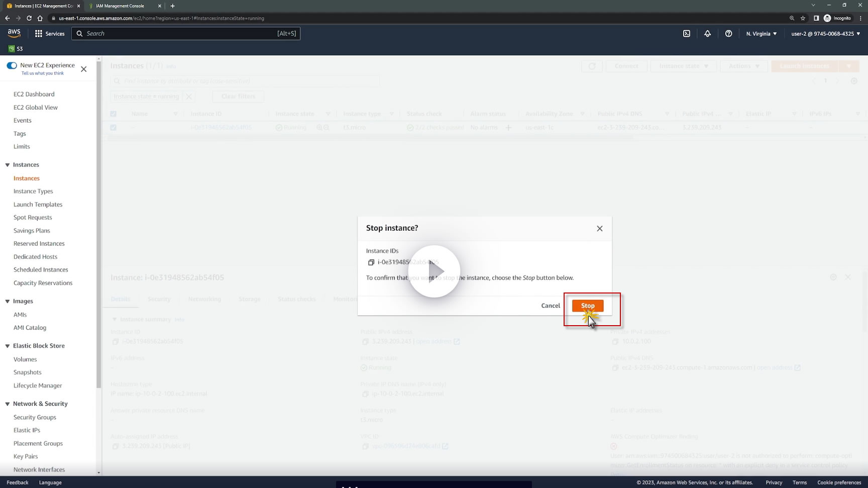
Task: Open Spot Requests page
Action: point(33,218)
